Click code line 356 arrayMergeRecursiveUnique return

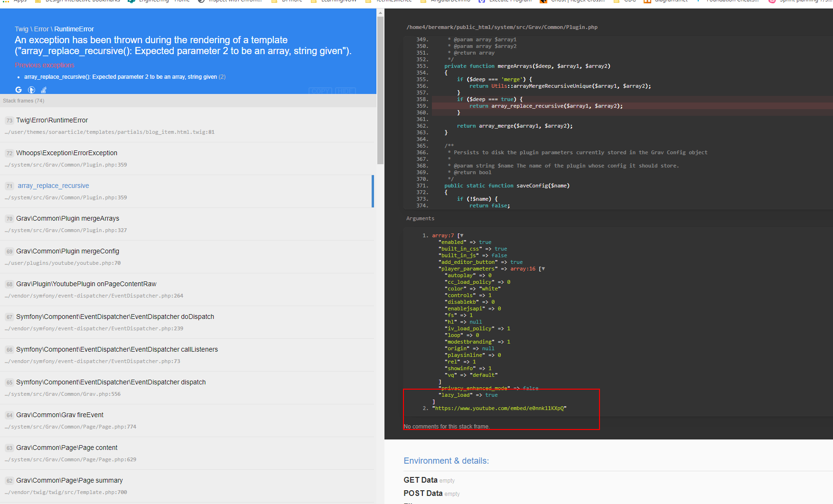coord(560,86)
